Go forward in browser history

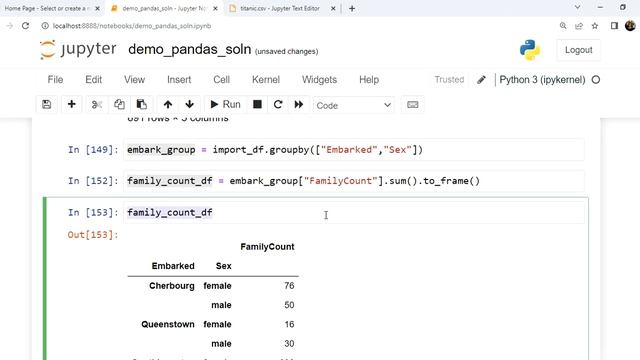(x=9, y=26)
